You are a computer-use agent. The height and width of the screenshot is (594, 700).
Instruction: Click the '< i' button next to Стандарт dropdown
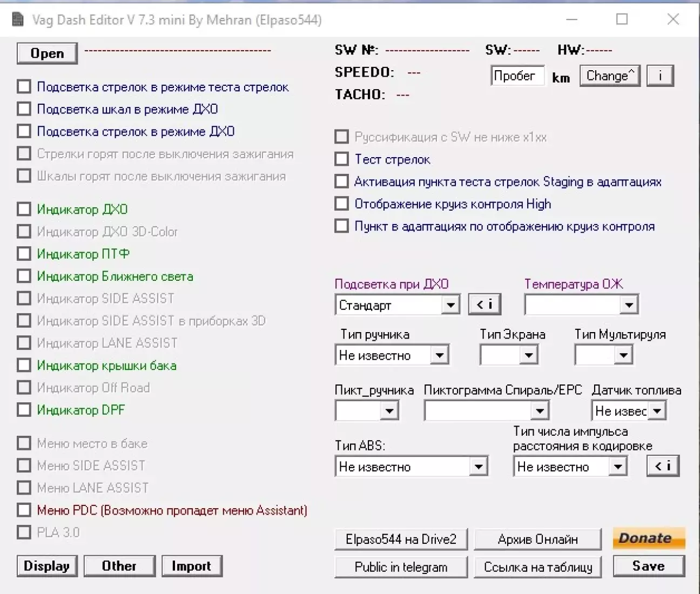coord(484,305)
